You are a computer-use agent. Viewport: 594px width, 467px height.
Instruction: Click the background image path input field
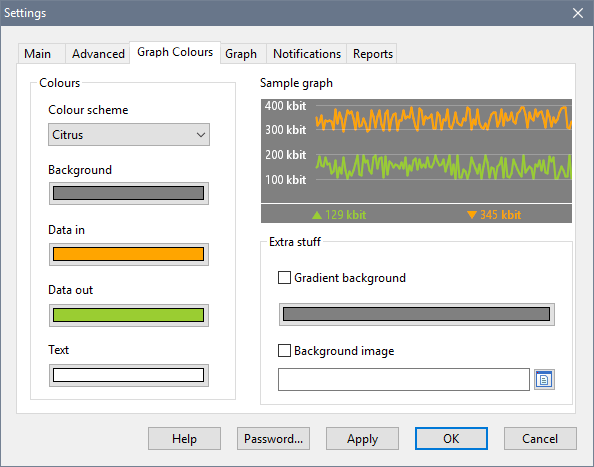click(x=404, y=380)
